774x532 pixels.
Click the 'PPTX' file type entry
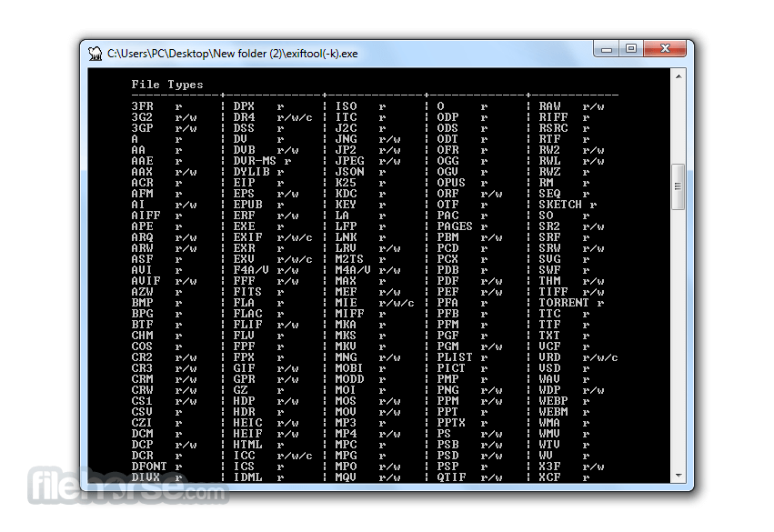click(451, 423)
